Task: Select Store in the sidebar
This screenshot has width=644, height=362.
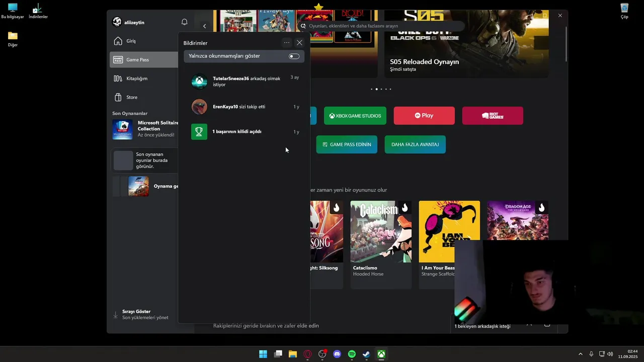Action: coord(144,97)
